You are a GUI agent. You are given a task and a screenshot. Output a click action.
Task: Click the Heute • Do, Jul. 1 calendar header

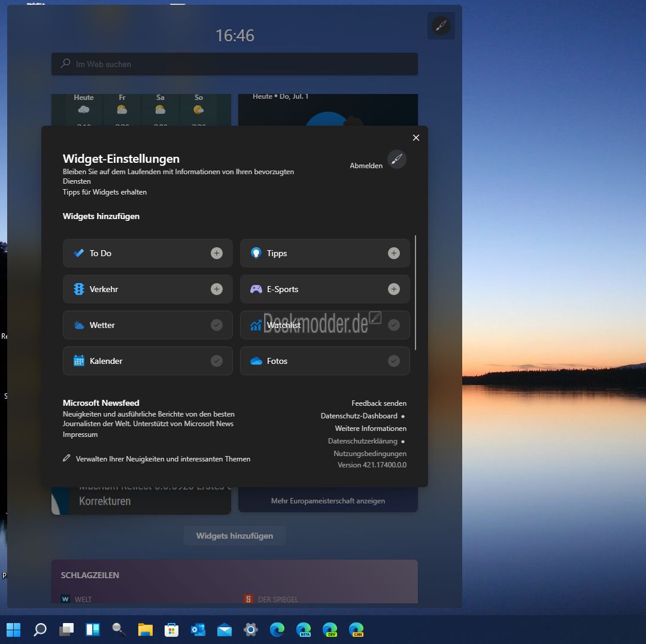click(281, 96)
